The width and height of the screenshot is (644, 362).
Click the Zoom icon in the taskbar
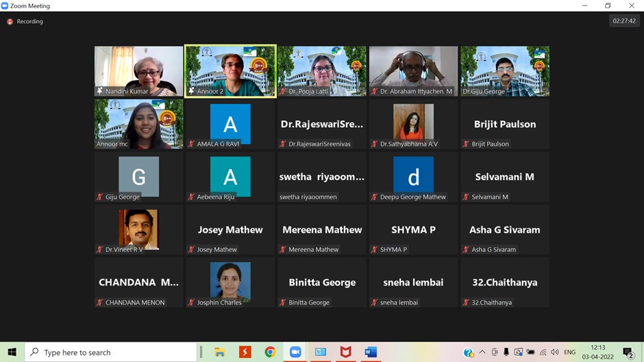(x=295, y=352)
